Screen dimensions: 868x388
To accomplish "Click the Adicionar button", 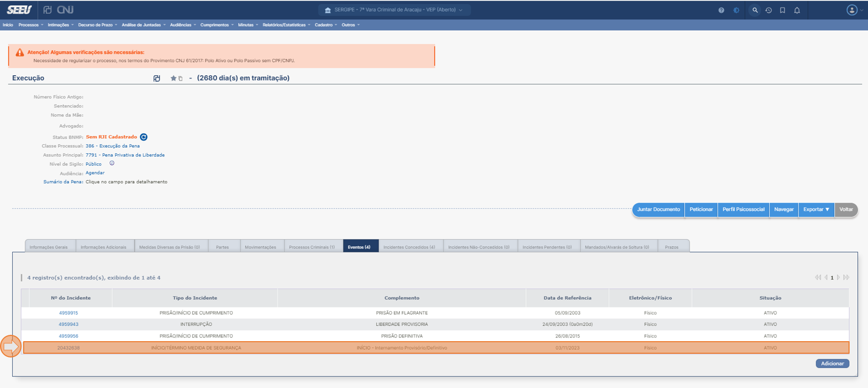I will pos(832,363).
